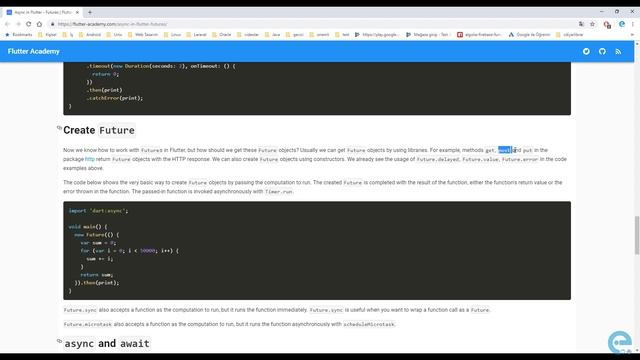
Task: Click the circular recorder watermark button at bottom right
Action: click(x=620, y=342)
